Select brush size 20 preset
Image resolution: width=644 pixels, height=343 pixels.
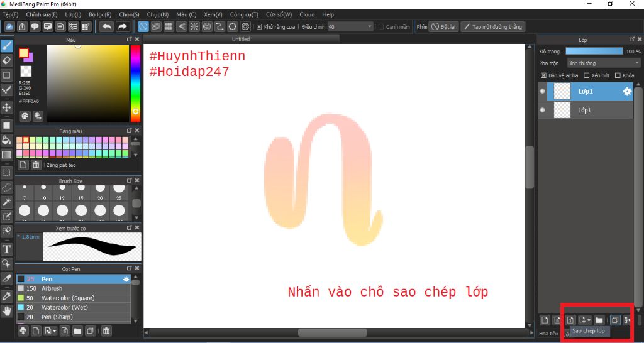(100, 192)
